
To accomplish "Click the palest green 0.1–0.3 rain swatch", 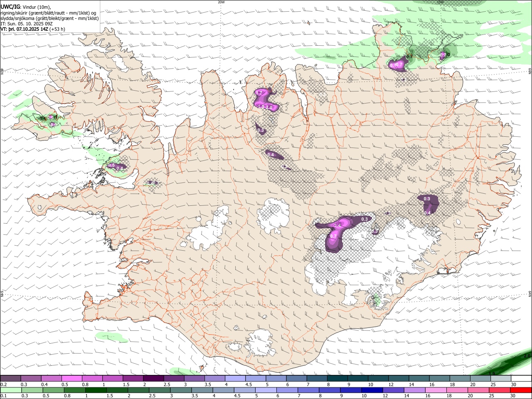I will point(11,390).
